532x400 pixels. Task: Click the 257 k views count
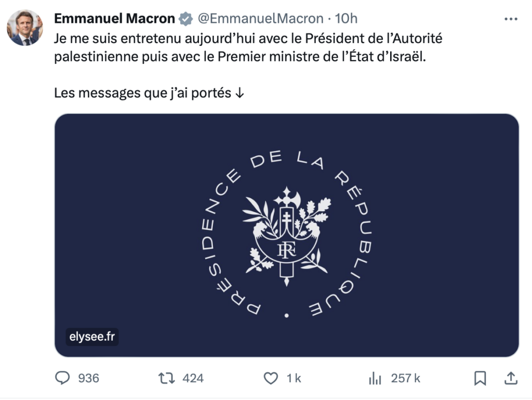point(405,378)
